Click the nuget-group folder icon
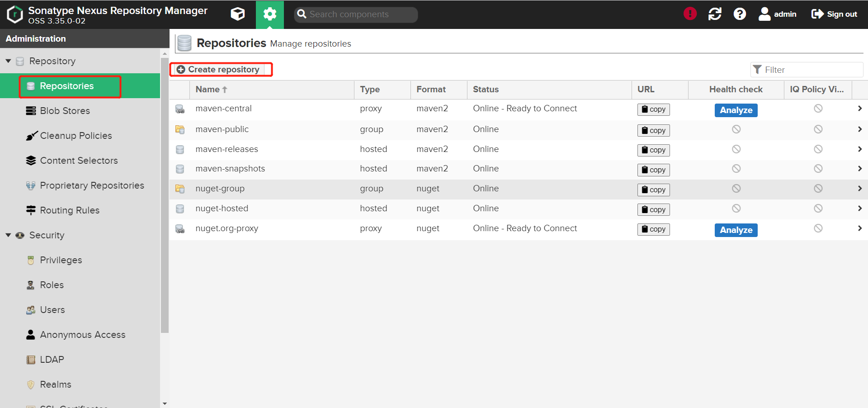This screenshot has height=408, width=868. point(180,189)
